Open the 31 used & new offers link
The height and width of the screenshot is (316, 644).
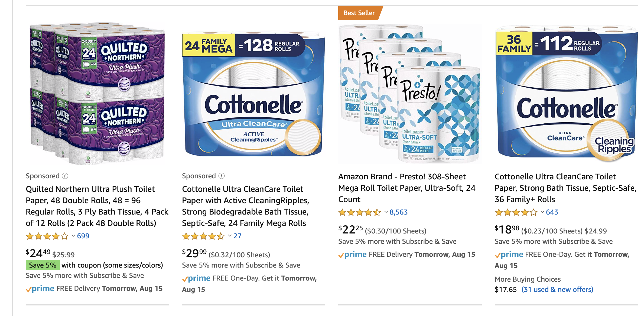pos(557,290)
